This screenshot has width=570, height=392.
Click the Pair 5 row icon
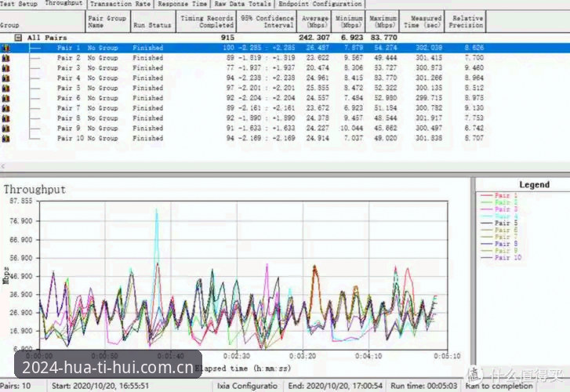(x=5, y=88)
